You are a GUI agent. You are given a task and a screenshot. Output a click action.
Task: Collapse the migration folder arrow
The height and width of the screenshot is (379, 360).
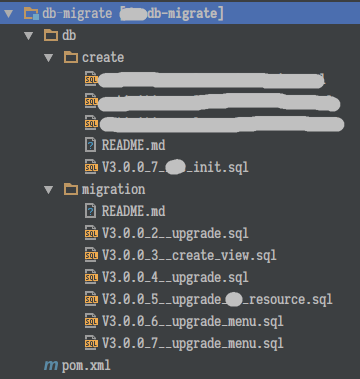(49, 190)
